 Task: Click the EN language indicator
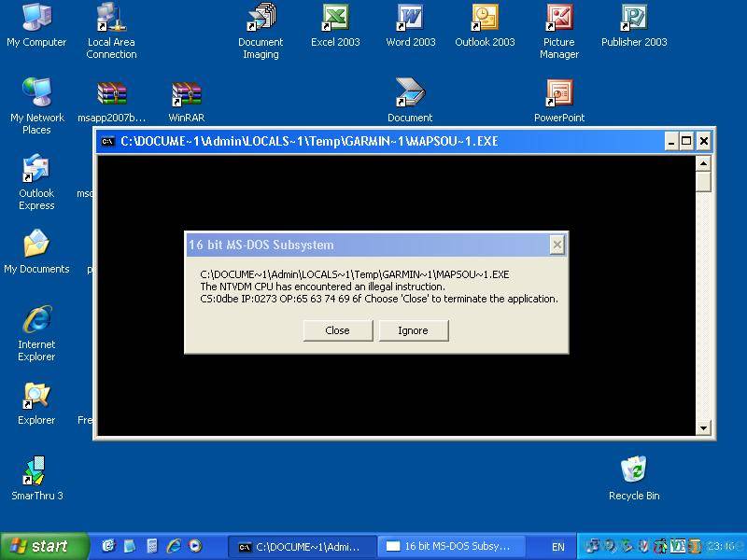pos(557,547)
